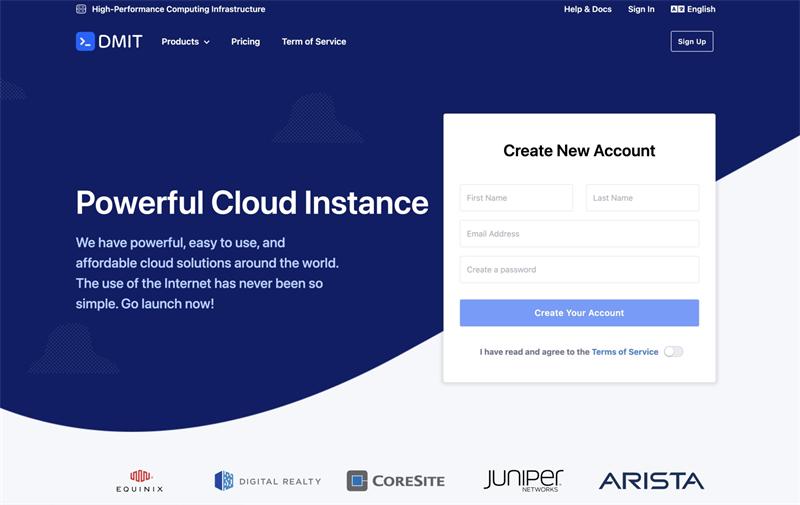
Task: Go to Term of Service in navbar
Action: 314,42
